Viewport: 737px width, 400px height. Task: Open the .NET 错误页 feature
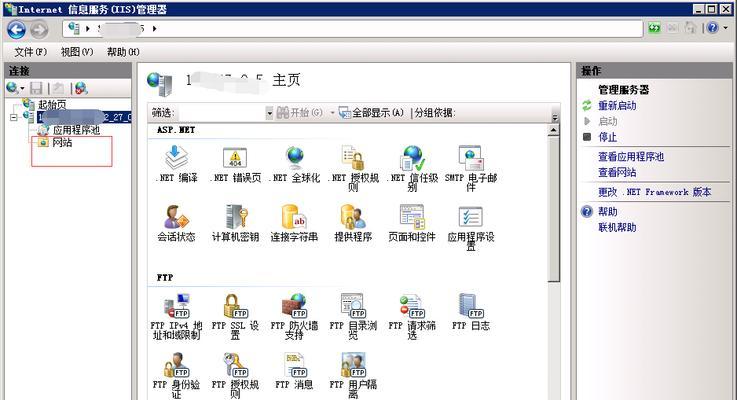tap(235, 163)
